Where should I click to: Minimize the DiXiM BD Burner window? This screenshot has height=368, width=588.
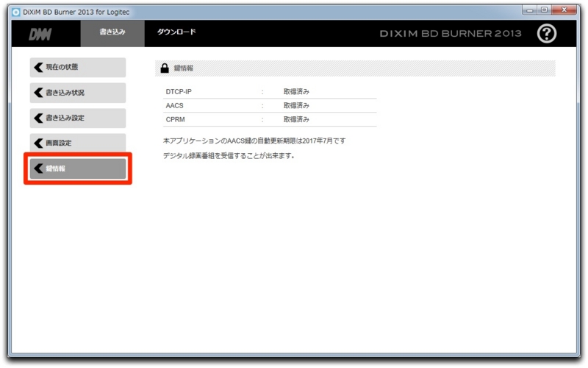[529, 10]
